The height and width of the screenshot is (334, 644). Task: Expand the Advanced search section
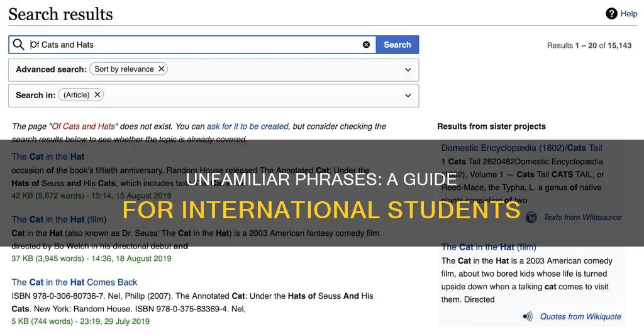(408, 70)
